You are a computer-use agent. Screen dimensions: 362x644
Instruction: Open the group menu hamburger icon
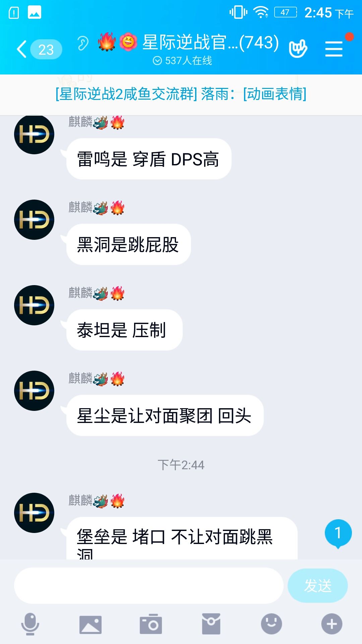(x=334, y=49)
